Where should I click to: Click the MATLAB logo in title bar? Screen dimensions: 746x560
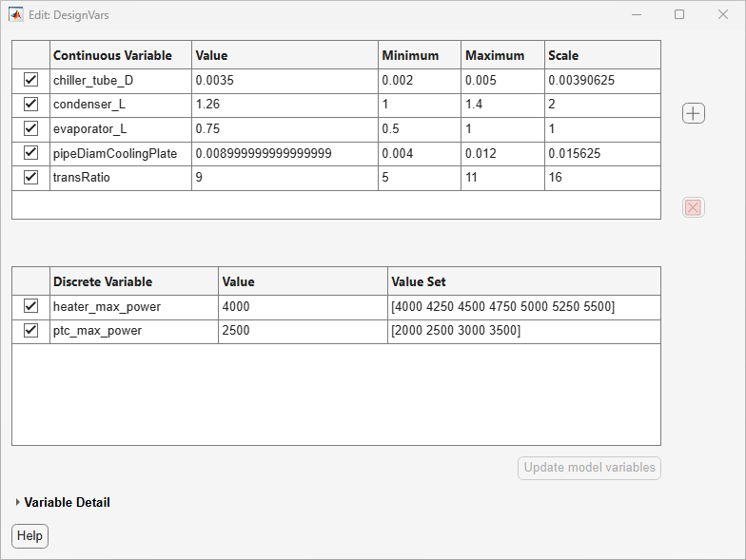(x=15, y=15)
